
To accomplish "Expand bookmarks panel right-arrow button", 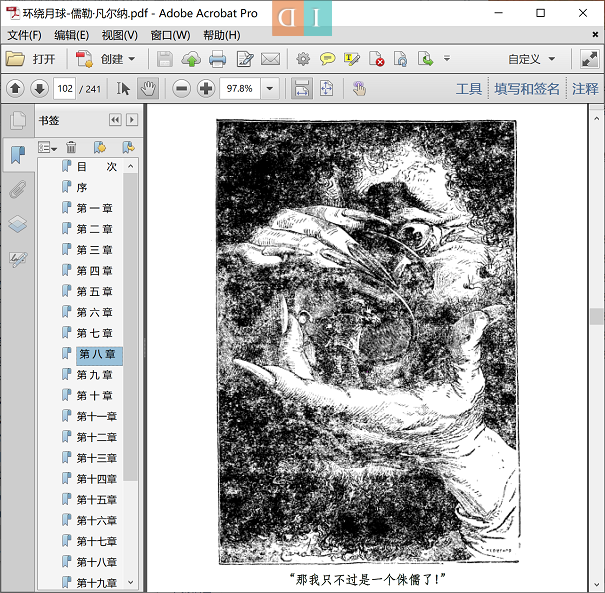I will (x=132, y=120).
